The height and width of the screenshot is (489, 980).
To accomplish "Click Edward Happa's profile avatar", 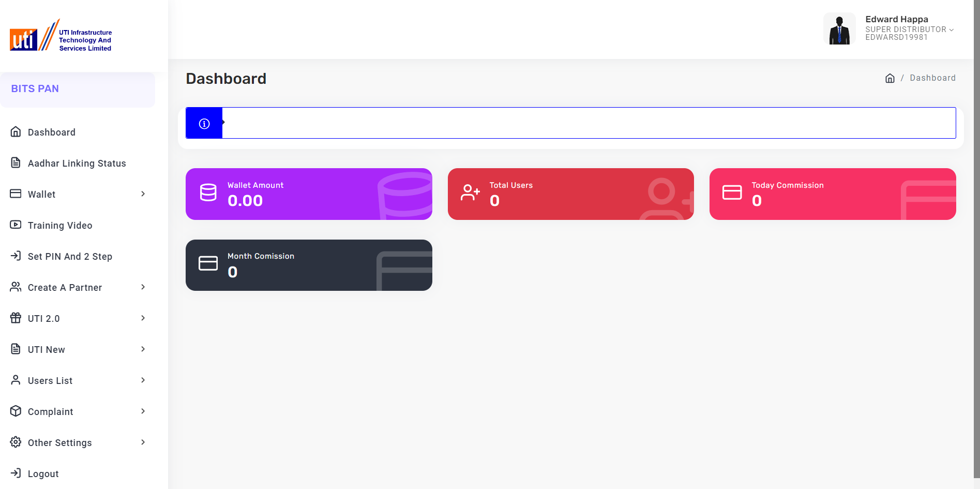I will (839, 29).
